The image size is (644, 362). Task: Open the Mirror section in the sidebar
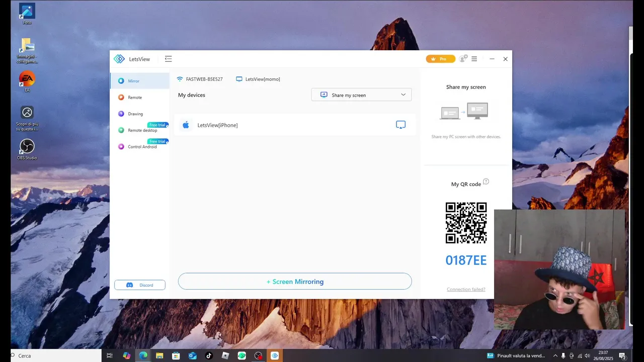pyautogui.click(x=140, y=81)
